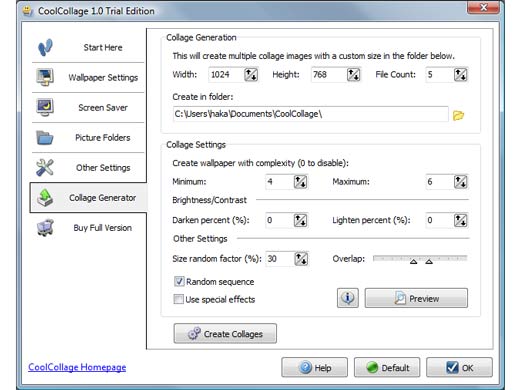
Task: Click the Maximum complexity value field
Action: point(440,182)
